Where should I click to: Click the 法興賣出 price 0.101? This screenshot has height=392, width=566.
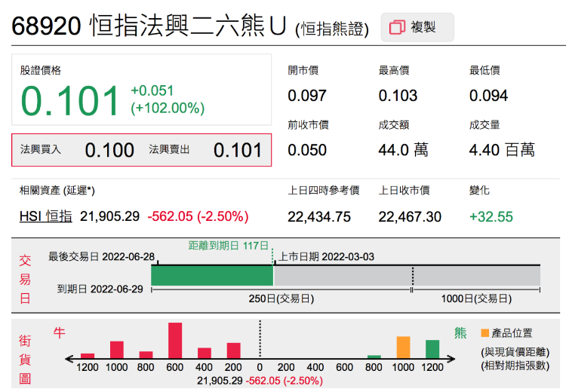238,150
